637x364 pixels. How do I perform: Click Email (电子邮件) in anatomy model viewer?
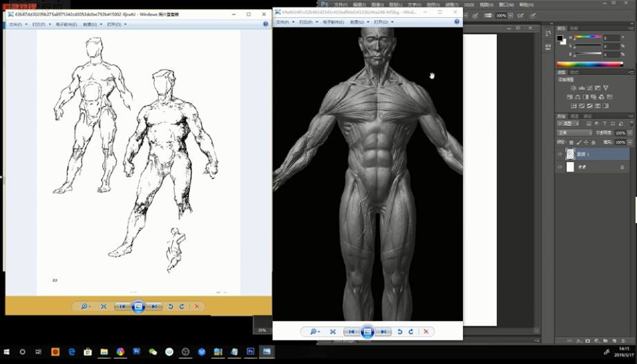pyautogui.click(x=333, y=22)
